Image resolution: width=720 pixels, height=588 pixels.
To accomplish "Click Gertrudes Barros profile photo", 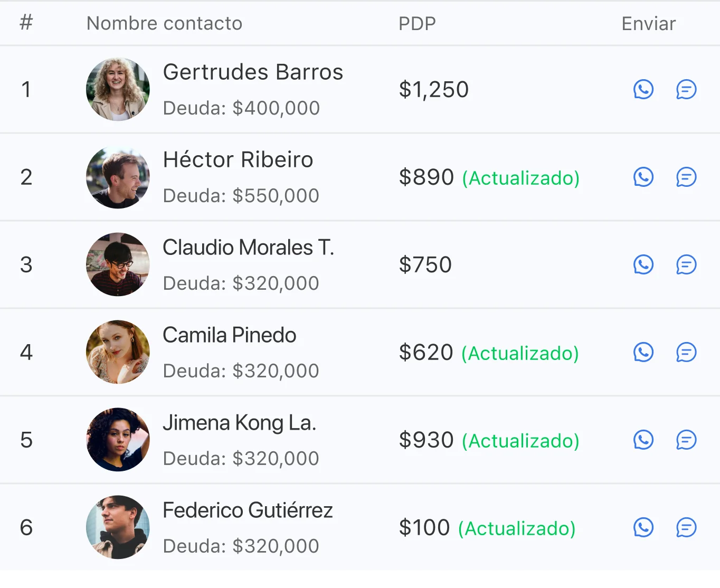I will pyautogui.click(x=118, y=89).
